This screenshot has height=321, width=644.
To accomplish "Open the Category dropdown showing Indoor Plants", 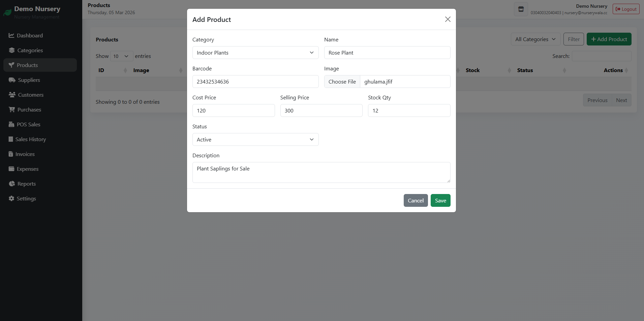I will point(255,53).
